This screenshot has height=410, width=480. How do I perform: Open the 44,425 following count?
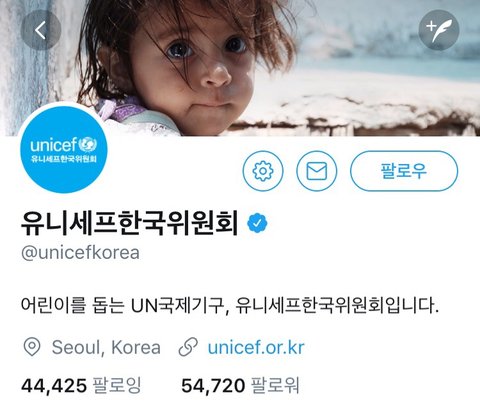click(54, 386)
